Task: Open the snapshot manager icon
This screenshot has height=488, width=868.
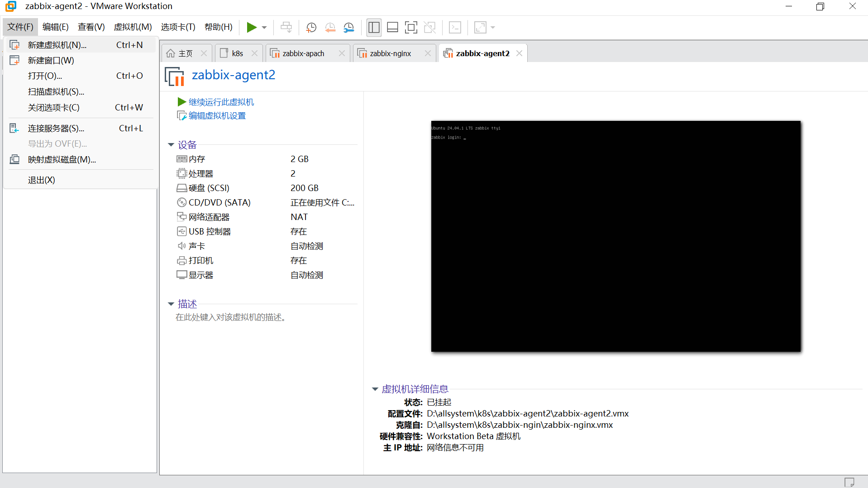Action: pyautogui.click(x=348, y=28)
